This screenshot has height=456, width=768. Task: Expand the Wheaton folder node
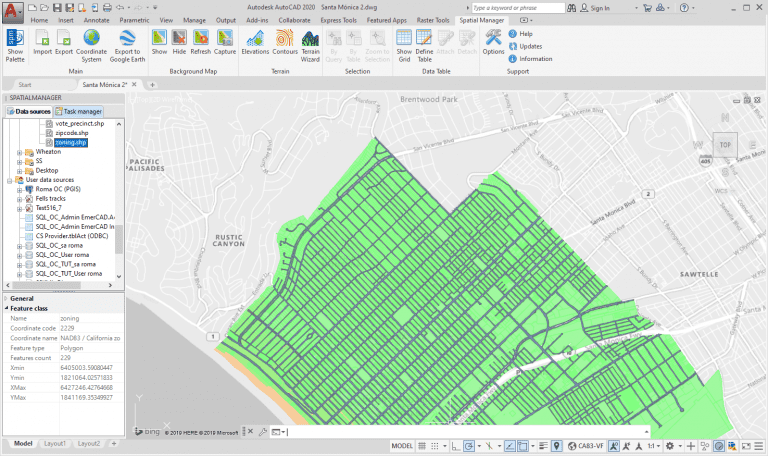tap(20, 152)
